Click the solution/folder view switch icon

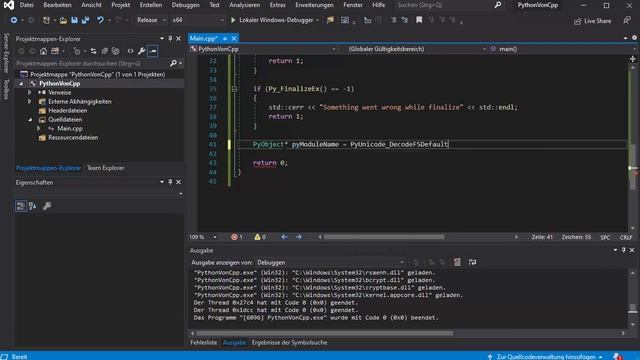point(55,51)
